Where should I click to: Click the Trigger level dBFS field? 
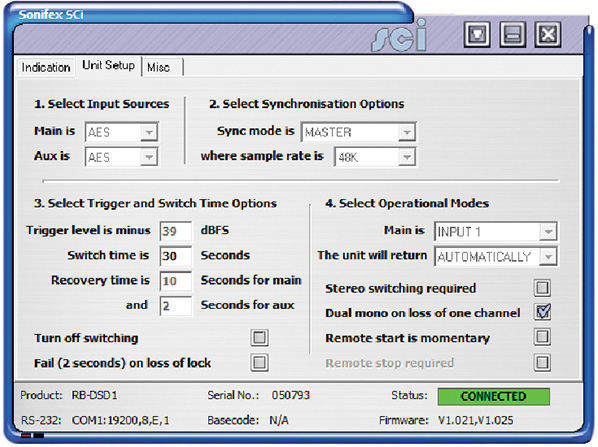pyautogui.click(x=176, y=231)
